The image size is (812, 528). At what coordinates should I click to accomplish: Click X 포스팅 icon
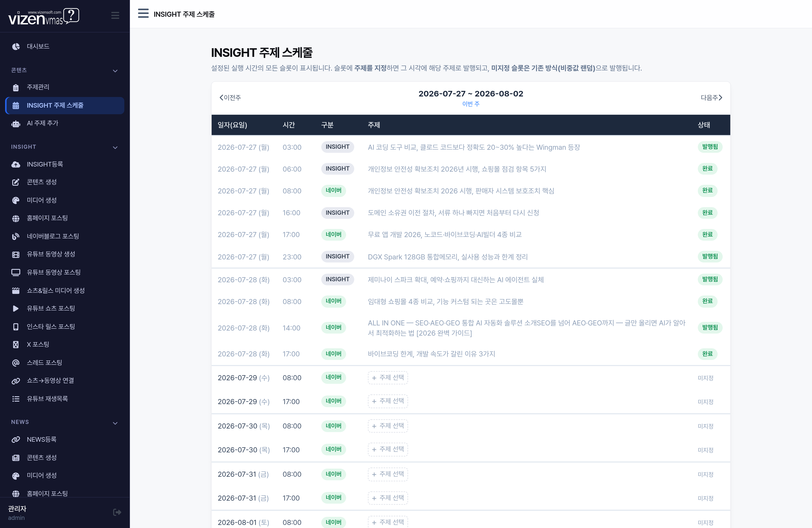click(x=16, y=345)
